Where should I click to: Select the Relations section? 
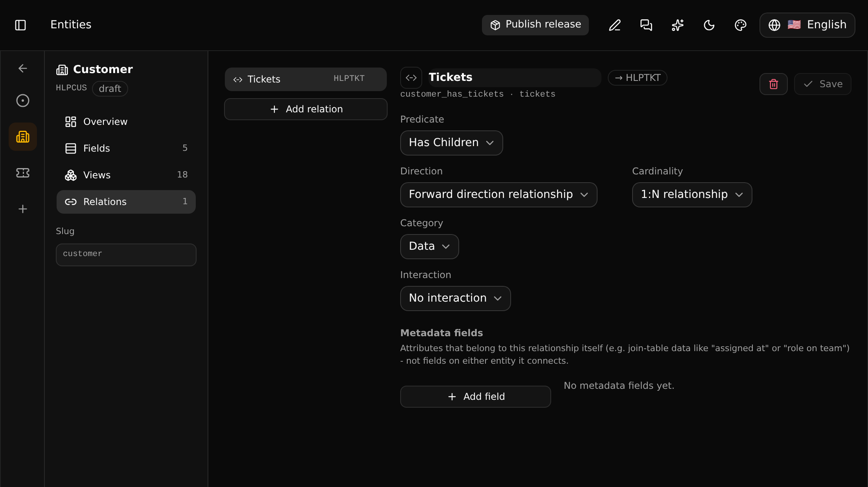pyautogui.click(x=126, y=202)
